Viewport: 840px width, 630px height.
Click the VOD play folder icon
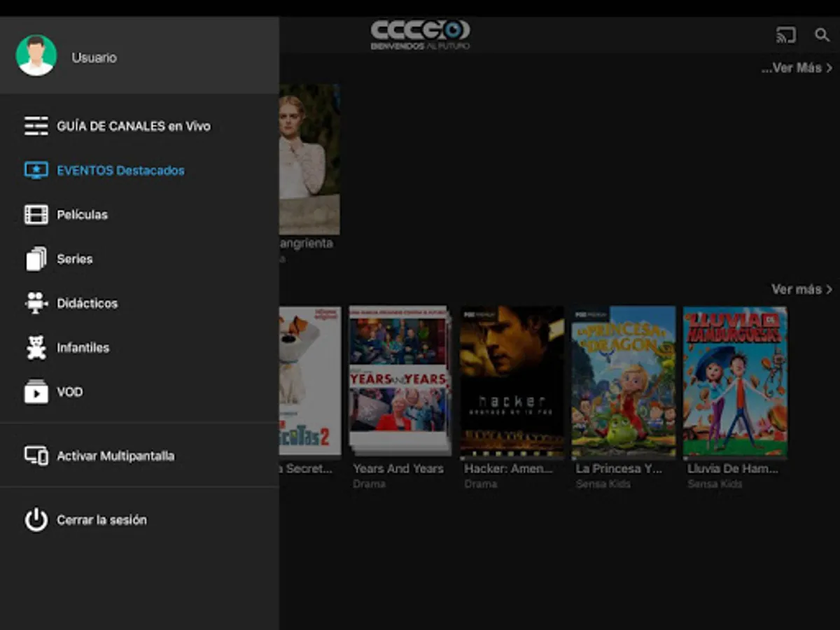click(36, 391)
